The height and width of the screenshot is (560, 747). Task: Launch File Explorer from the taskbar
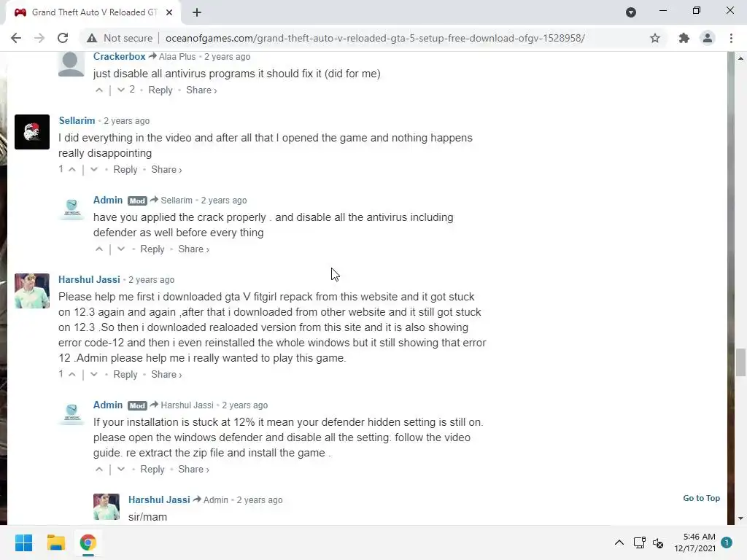click(55, 542)
